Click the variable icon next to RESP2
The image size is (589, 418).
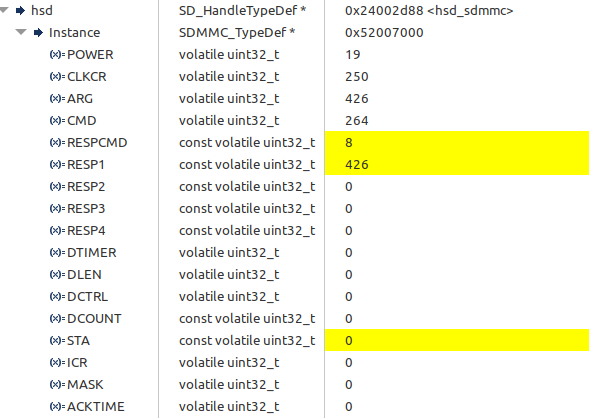coord(57,187)
